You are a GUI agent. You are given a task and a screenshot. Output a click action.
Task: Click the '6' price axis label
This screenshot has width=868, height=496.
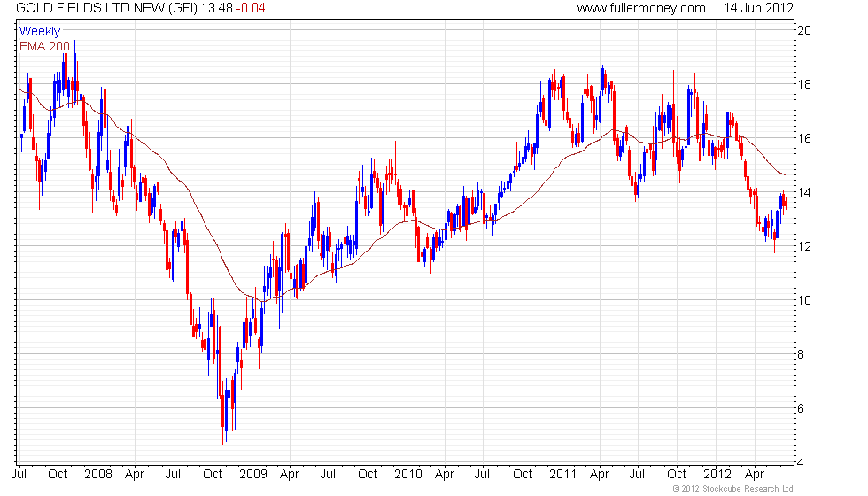pyautogui.click(x=801, y=409)
